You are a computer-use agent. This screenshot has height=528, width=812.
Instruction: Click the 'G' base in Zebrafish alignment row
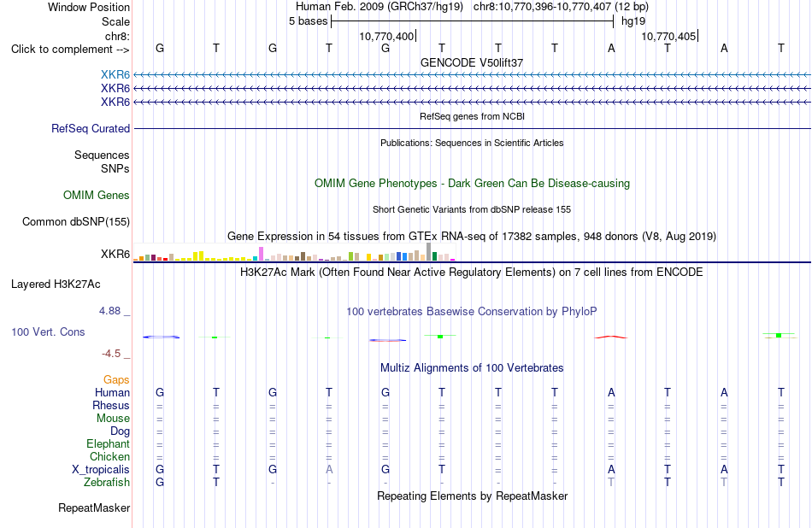click(160, 482)
